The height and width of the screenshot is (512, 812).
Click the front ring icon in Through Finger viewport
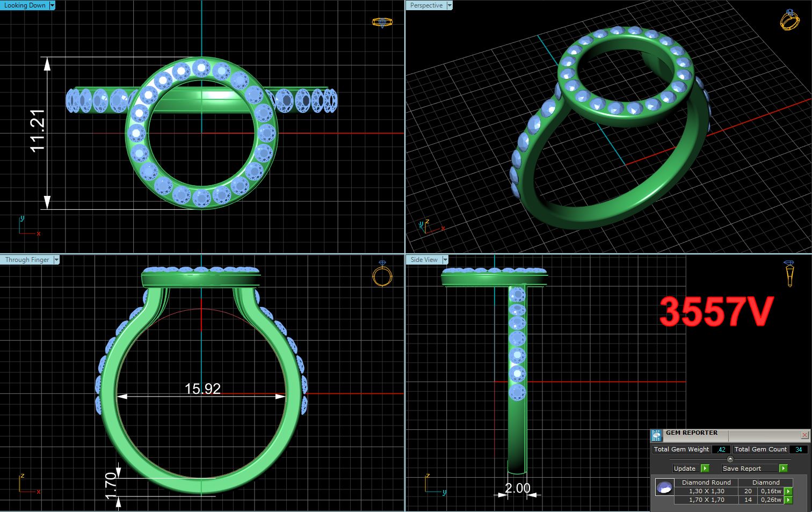[x=382, y=274]
